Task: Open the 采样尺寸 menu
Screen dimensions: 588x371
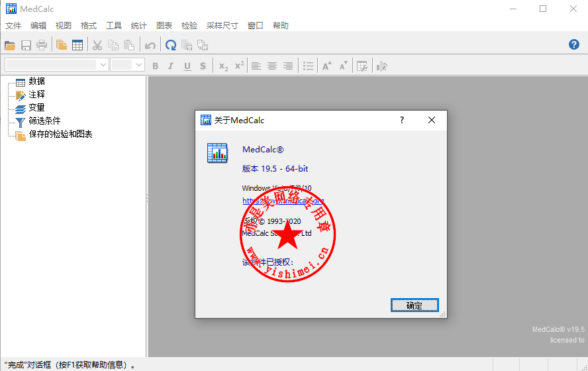Action: coord(222,26)
